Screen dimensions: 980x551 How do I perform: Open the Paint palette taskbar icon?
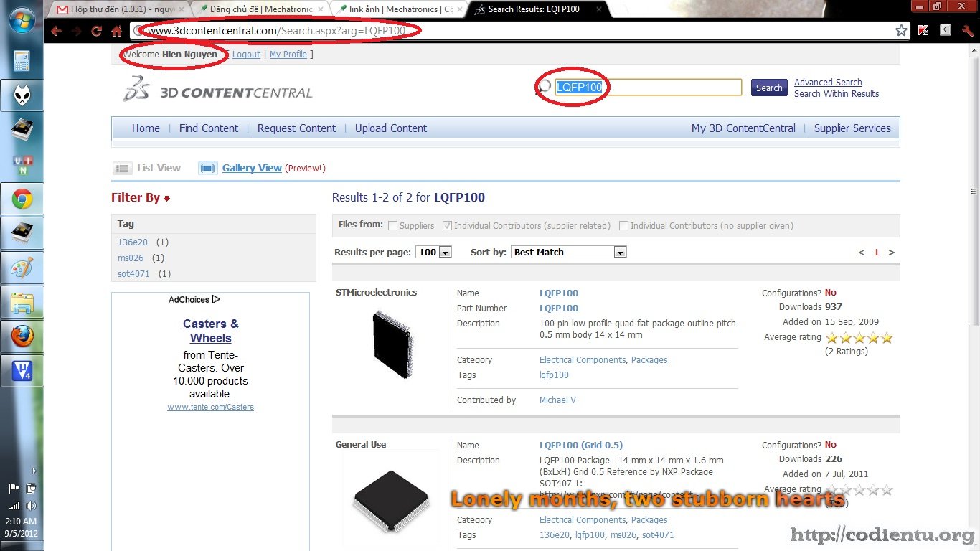coord(22,268)
